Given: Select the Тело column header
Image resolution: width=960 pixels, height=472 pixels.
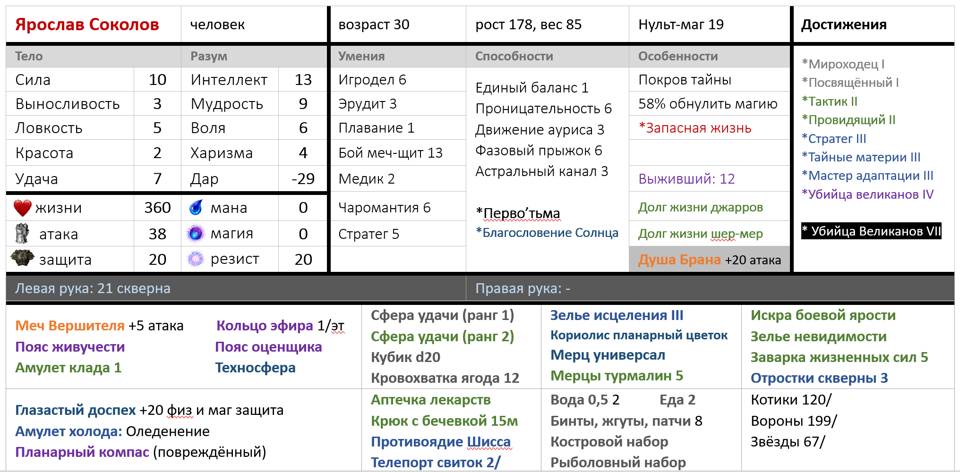Looking at the screenshot, I should click(30, 57).
